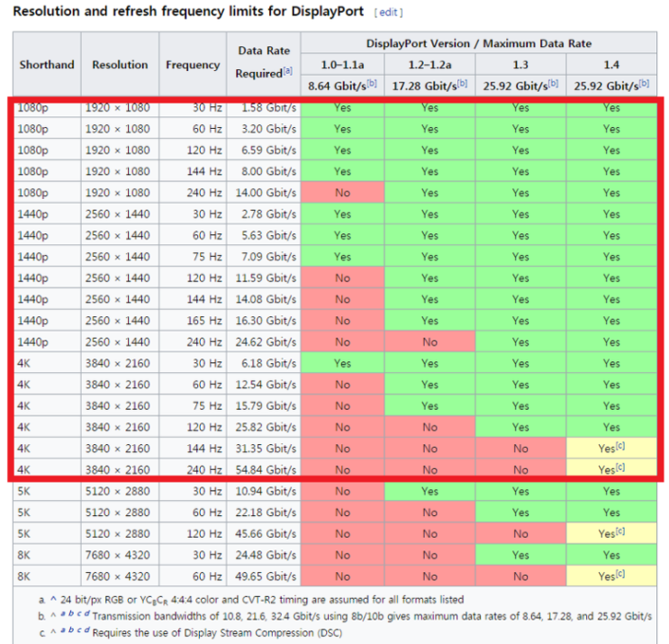The image size is (669, 644).
Task: Click the 1.2–1.2a No cell in the 1440p 240 Hz row
Action: click(x=429, y=342)
